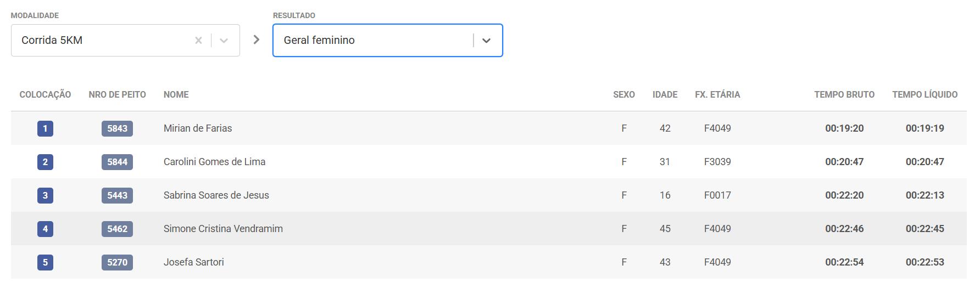Click placement badge number 4
Image resolution: width=980 pixels, height=282 pixels.
tap(45, 229)
